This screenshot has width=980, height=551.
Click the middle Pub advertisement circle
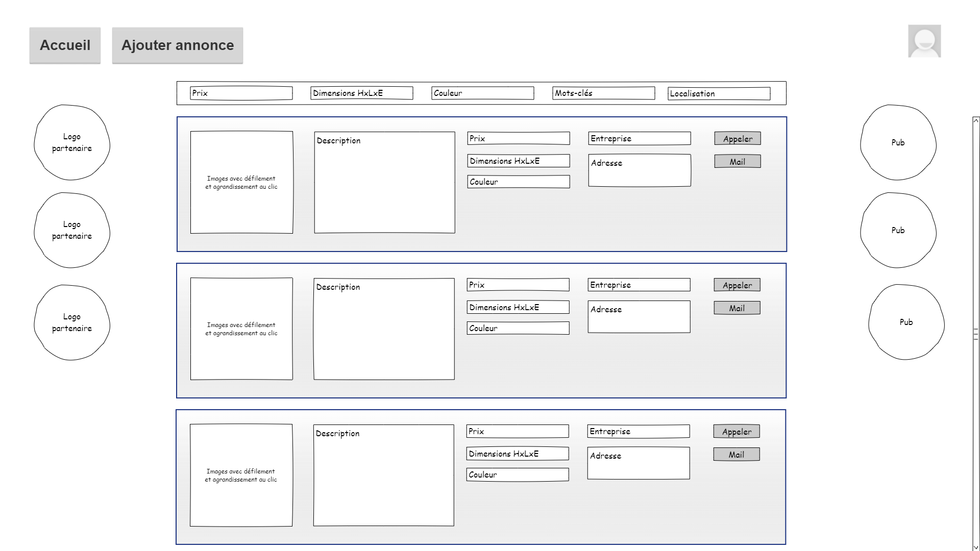[898, 230]
